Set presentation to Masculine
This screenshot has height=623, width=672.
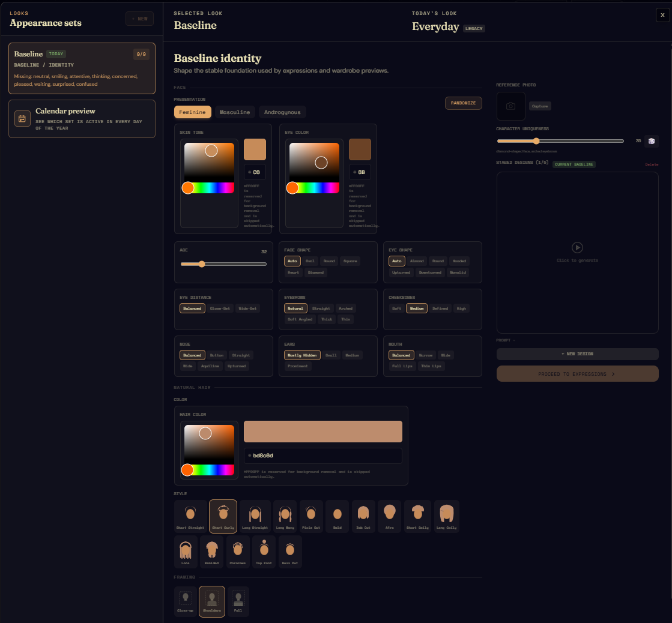pyautogui.click(x=235, y=112)
